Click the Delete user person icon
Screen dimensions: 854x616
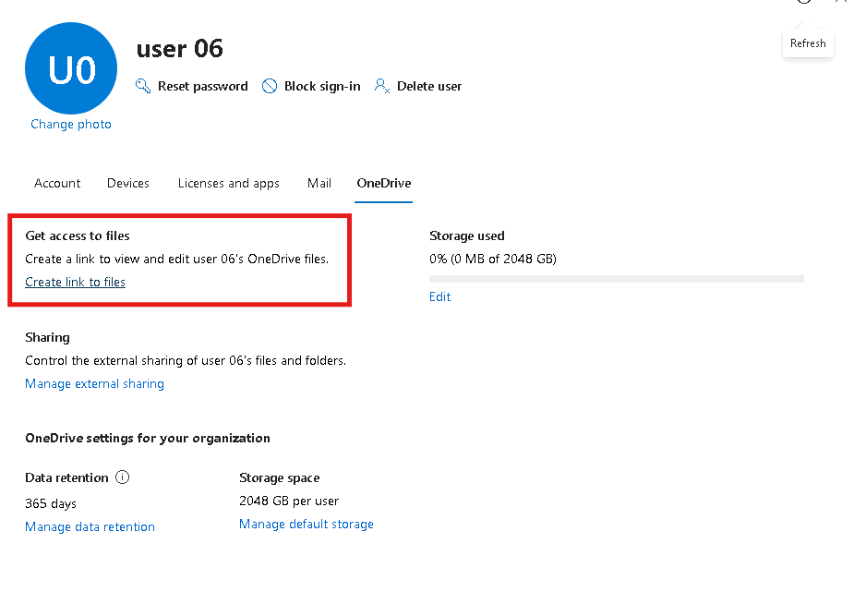click(382, 86)
